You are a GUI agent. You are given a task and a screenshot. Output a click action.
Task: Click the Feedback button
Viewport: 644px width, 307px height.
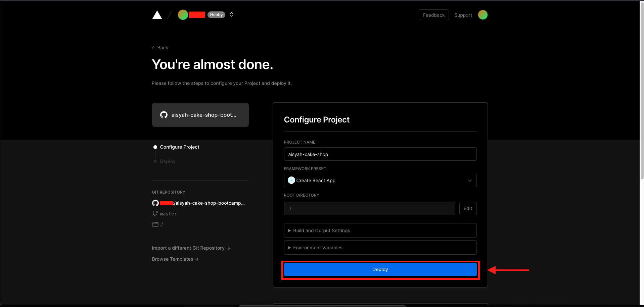coord(433,15)
